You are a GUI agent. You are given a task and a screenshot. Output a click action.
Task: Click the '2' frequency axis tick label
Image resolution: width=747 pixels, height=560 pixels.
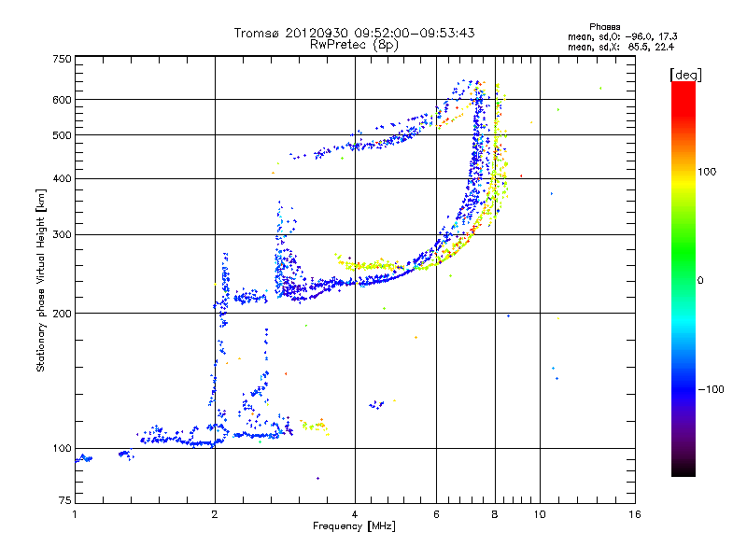[215, 514]
